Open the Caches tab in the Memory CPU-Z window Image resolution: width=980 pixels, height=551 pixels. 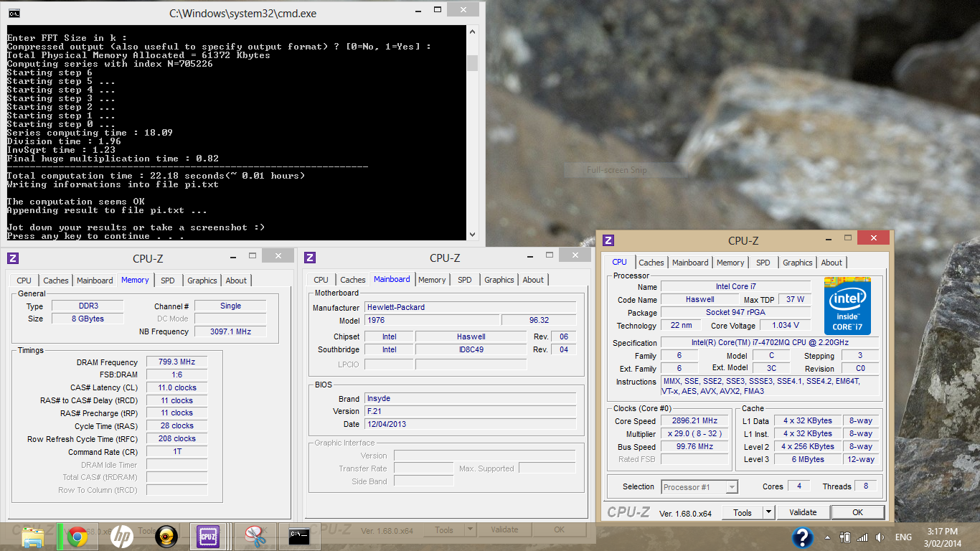(x=56, y=281)
